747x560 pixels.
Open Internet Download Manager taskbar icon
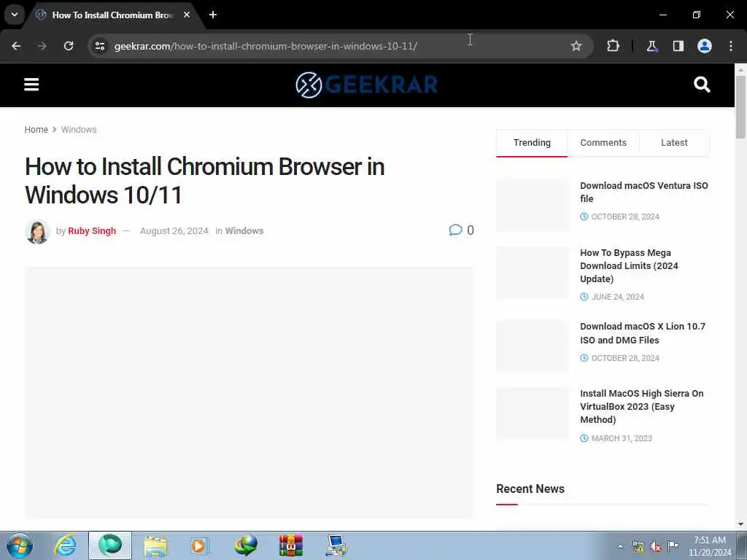246,545
